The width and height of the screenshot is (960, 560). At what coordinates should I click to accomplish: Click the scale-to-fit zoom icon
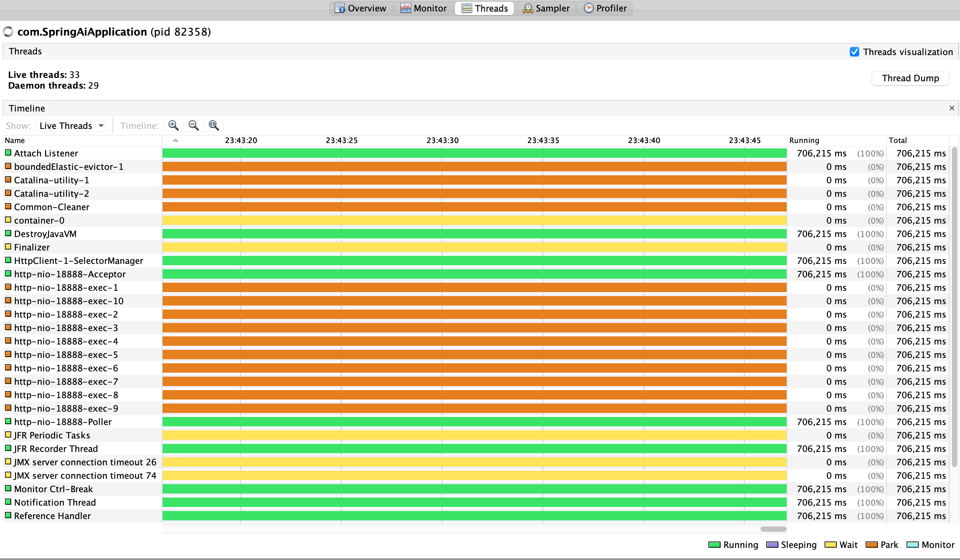[214, 125]
